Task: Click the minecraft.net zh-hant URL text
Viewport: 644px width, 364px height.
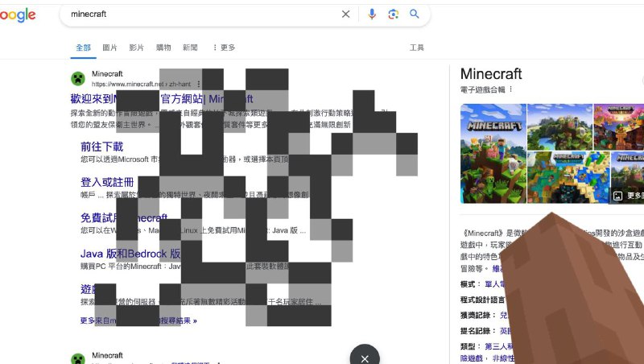Action: (x=141, y=85)
